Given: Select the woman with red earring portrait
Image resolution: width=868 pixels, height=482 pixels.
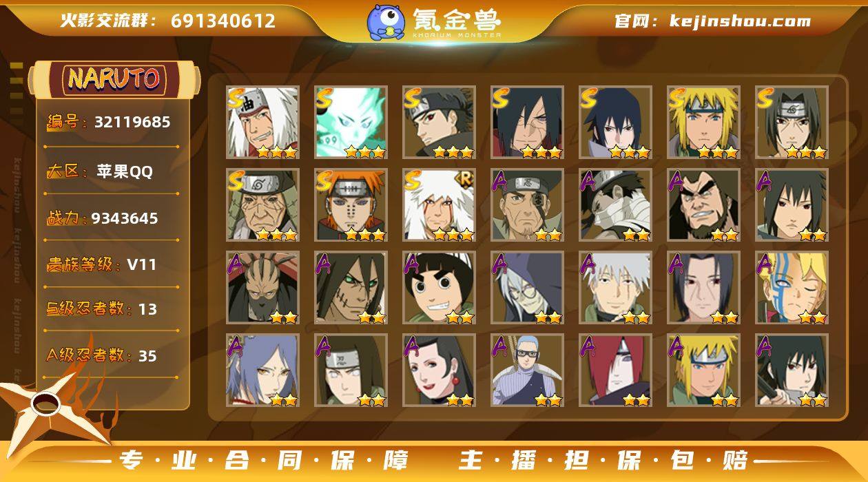Looking at the screenshot, I should coord(439,370).
